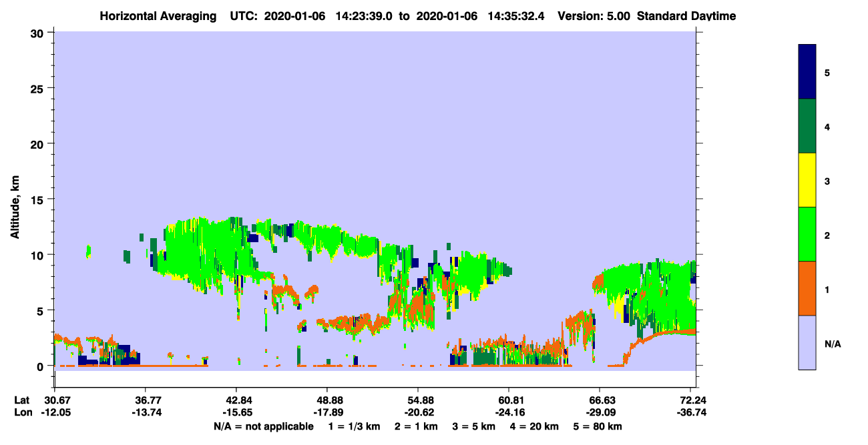Click legend text '1 = 1/3 km'
The width and height of the screenshot is (868, 445).
coord(355,426)
